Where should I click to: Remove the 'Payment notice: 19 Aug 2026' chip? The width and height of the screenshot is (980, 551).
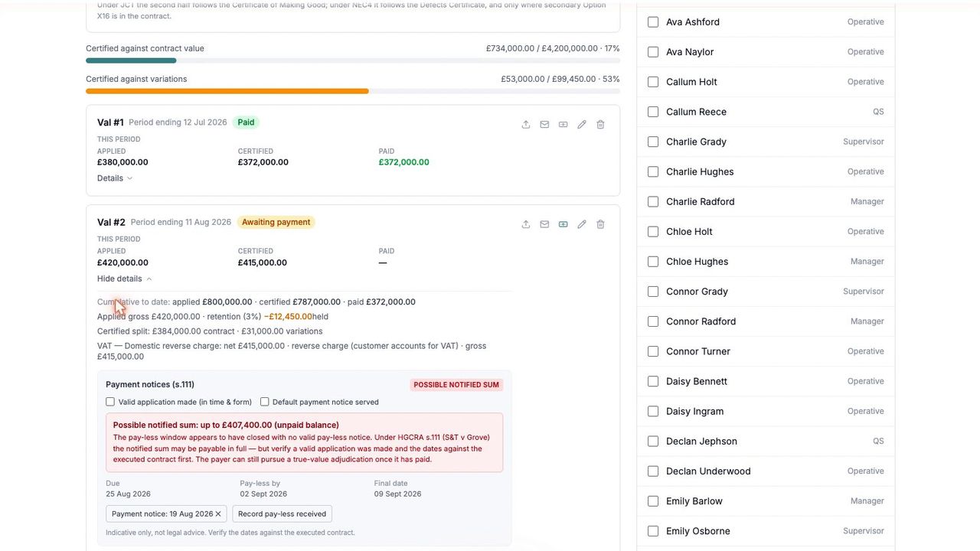click(x=218, y=514)
